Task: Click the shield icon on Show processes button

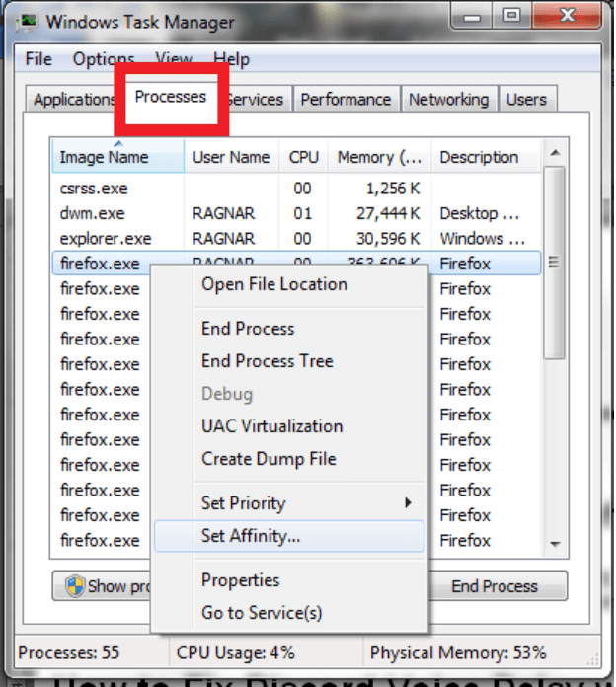Action: click(74, 586)
